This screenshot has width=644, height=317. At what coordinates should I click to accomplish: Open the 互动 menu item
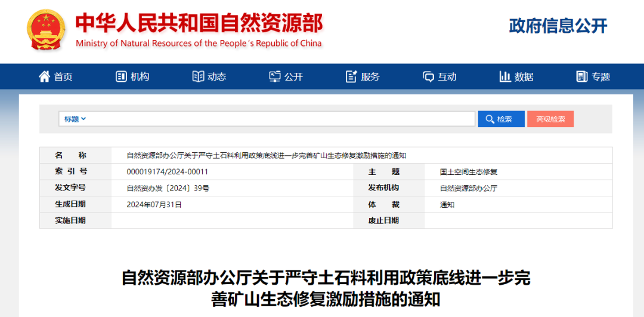coord(447,77)
